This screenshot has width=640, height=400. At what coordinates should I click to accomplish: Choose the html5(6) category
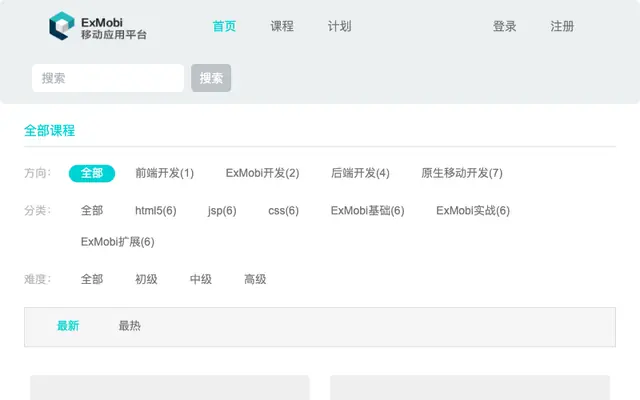tap(156, 211)
